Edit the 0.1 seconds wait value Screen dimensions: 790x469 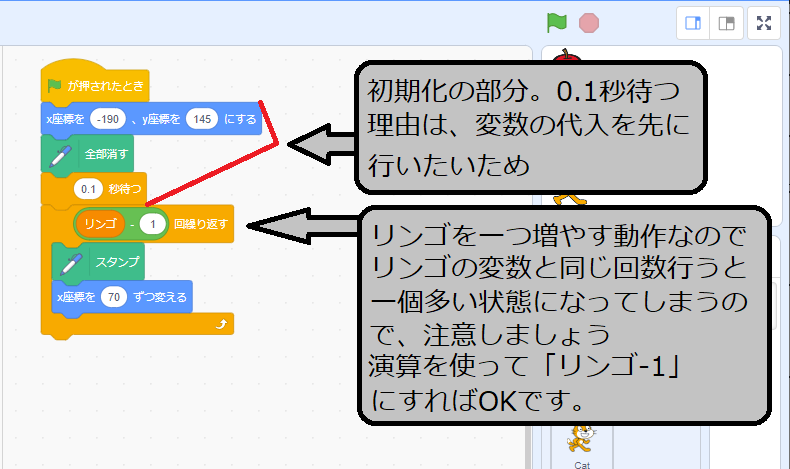click(88, 189)
